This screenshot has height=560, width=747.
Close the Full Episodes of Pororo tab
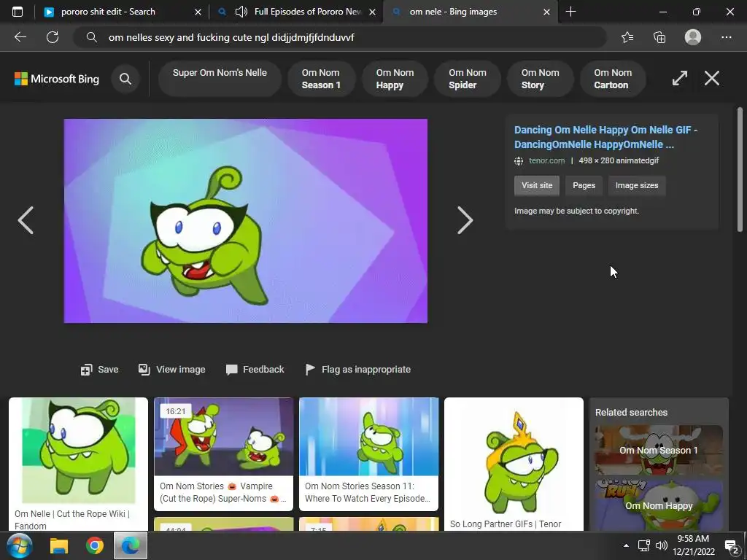click(373, 12)
